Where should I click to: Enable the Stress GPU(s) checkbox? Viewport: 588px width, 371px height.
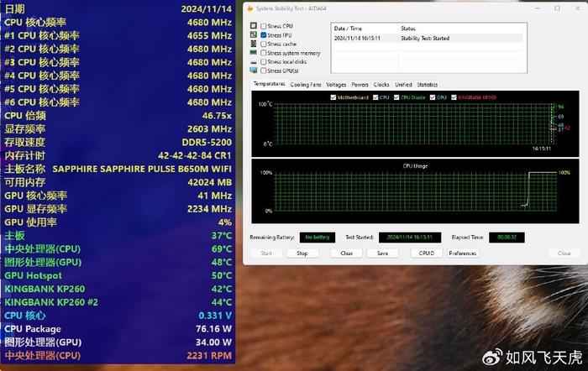(x=264, y=71)
